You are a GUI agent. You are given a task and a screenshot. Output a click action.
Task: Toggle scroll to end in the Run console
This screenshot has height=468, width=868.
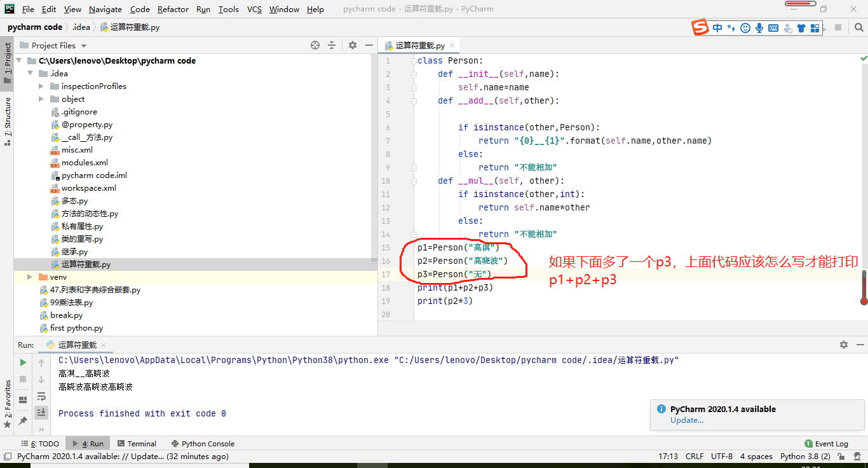[x=41, y=412]
